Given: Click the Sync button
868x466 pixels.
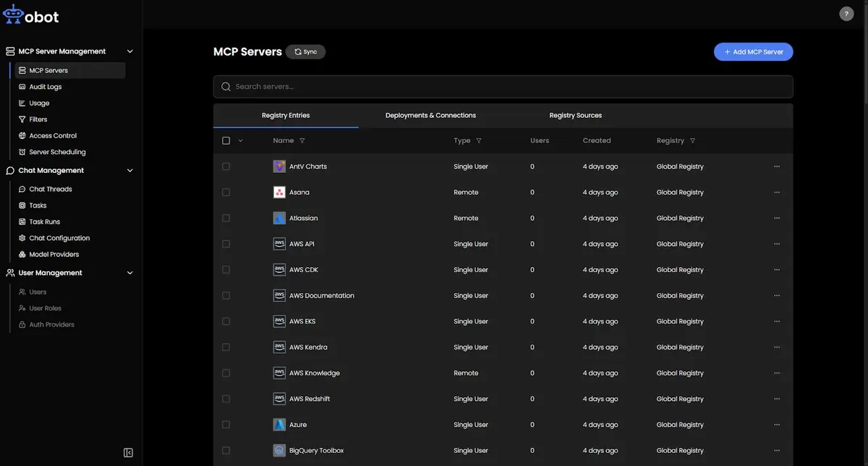Looking at the screenshot, I should click(x=304, y=50).
